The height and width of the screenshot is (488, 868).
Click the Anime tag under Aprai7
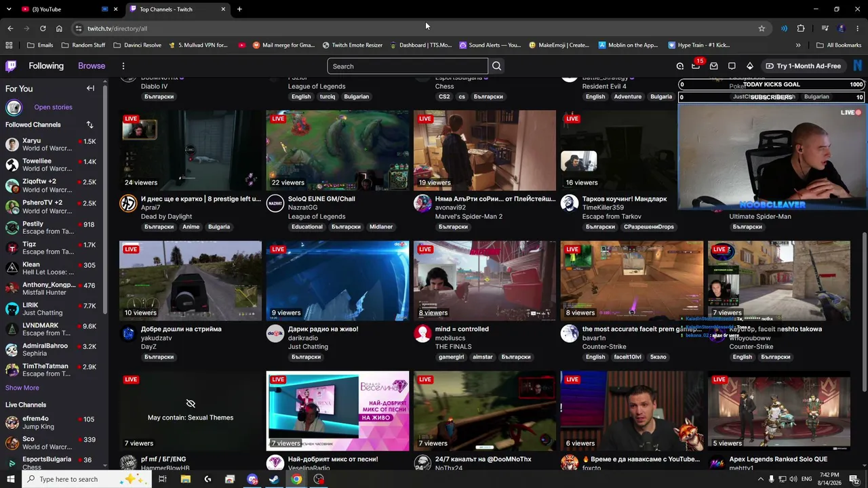[x=191, y=227]
